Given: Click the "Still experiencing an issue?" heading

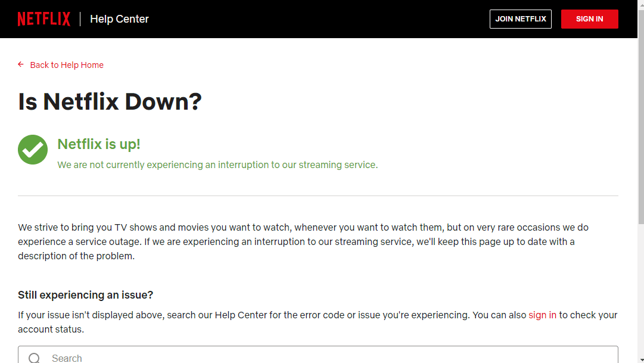Looking at the screenshot, I should 85,295.
